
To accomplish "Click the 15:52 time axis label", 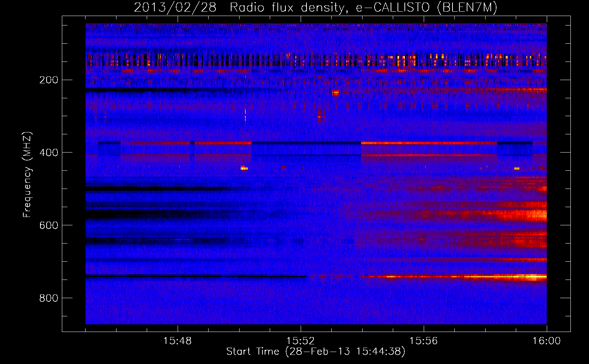I will coord(301,341).
